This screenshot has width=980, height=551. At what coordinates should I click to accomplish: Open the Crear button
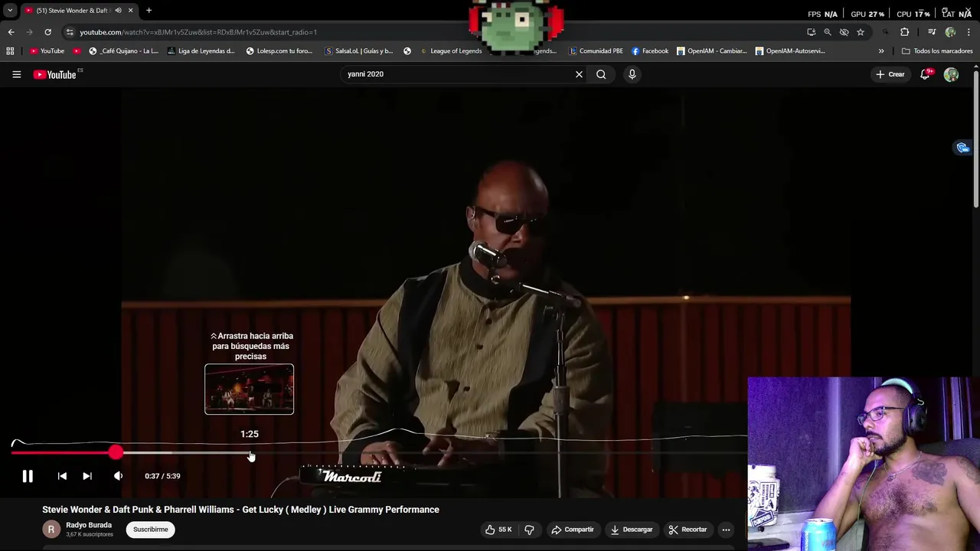[890, 74]
